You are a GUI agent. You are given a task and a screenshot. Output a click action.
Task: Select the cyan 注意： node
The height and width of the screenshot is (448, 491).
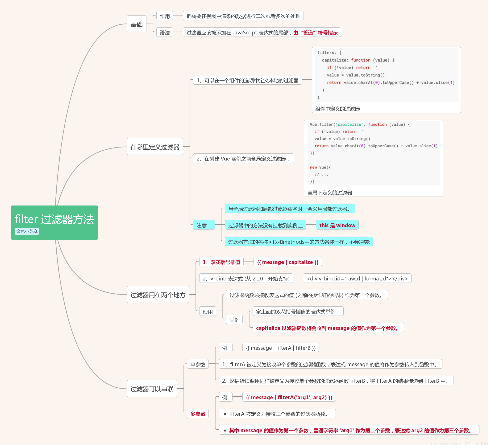click(204, 225)
